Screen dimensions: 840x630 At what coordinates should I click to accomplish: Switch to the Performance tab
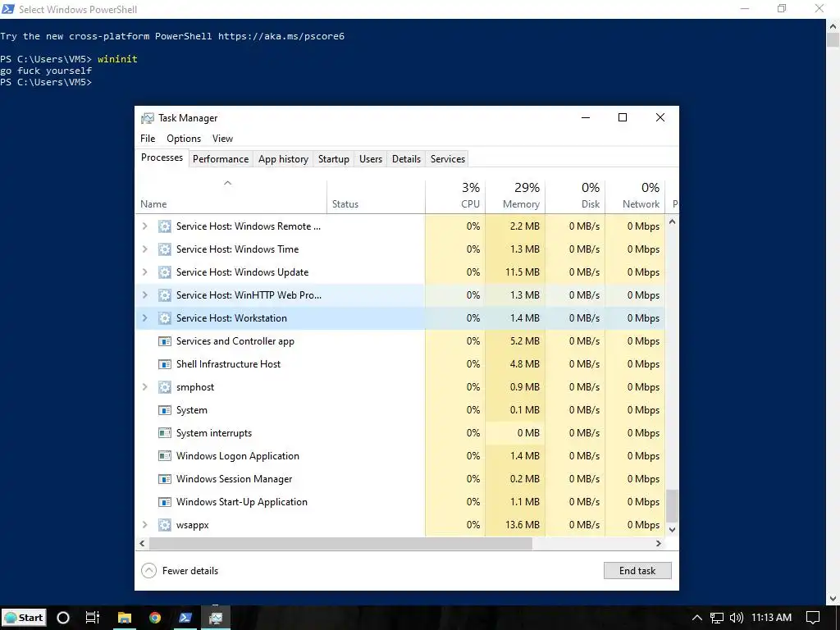pos(221,159)
